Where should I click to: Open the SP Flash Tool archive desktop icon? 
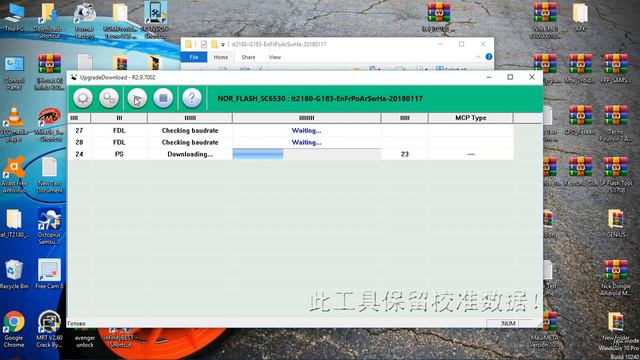tap(616, 175)
